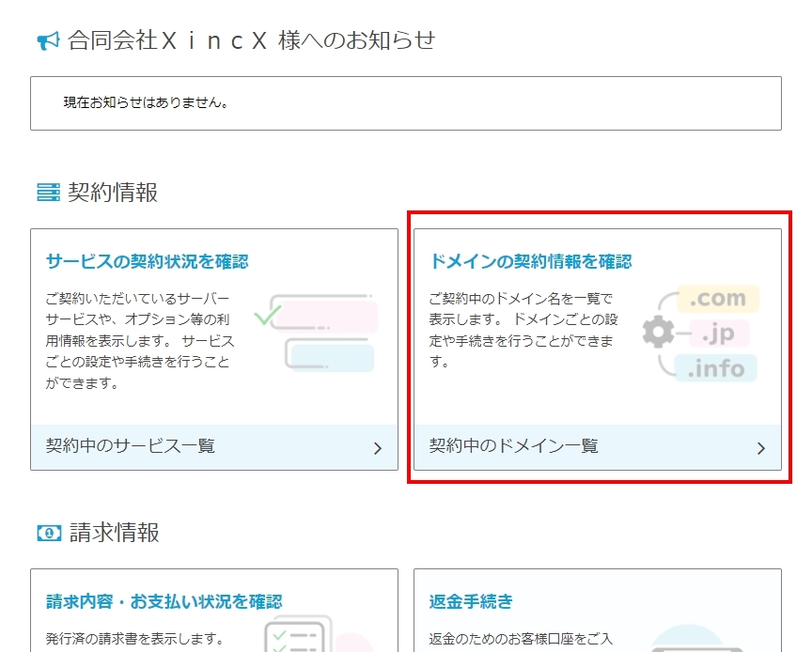Open 契約中のサービス一覧
The width and height of the screenshot is (812, 652).
tap(214, 447)
